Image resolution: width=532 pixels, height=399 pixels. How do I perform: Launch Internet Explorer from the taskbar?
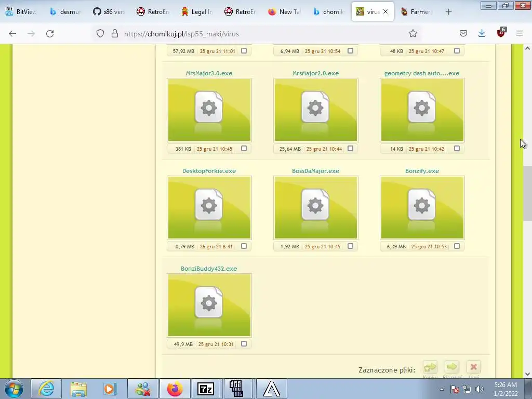[46, 389]
